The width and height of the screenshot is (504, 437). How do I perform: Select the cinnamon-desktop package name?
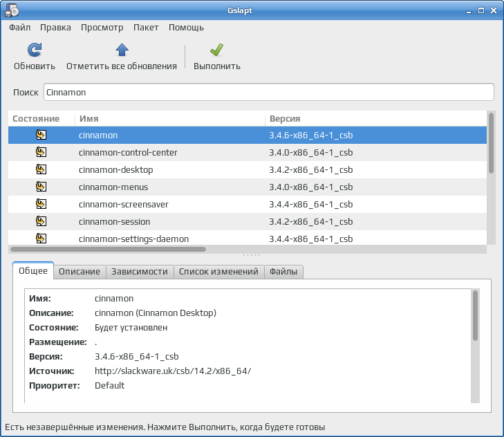(x=115, y=170)
